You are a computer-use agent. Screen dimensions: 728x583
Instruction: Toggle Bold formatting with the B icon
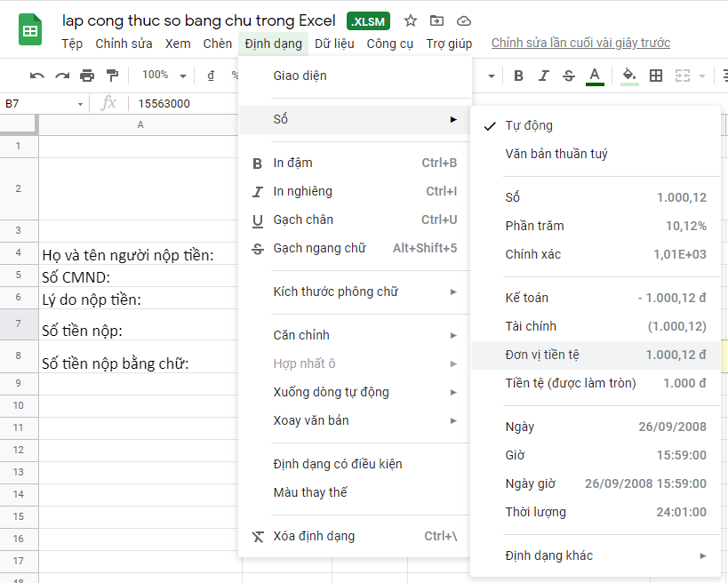pyautogui.click(x=518, y=76)
